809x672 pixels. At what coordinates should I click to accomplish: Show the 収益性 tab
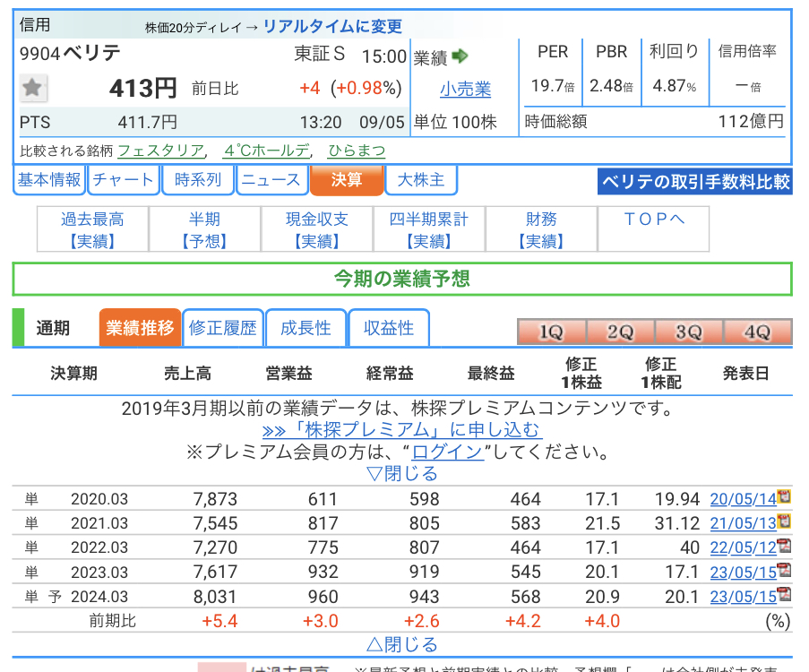pyautogui.click(x=389, y=328)
